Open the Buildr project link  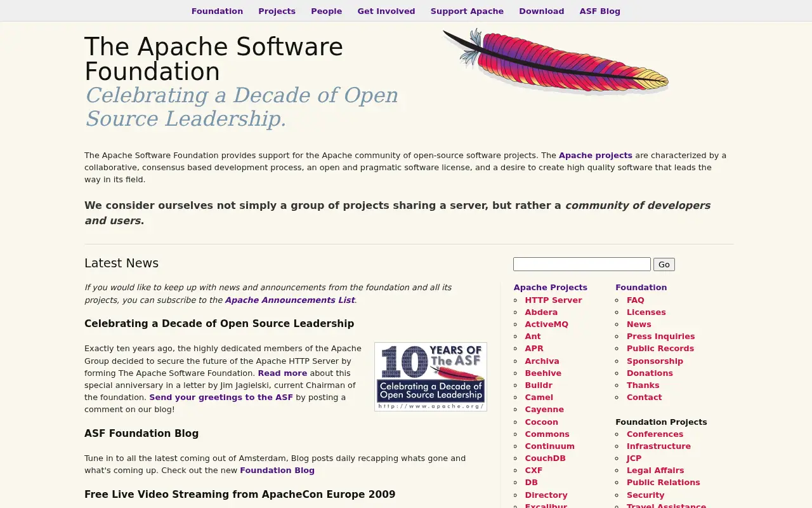click(538, 385)
